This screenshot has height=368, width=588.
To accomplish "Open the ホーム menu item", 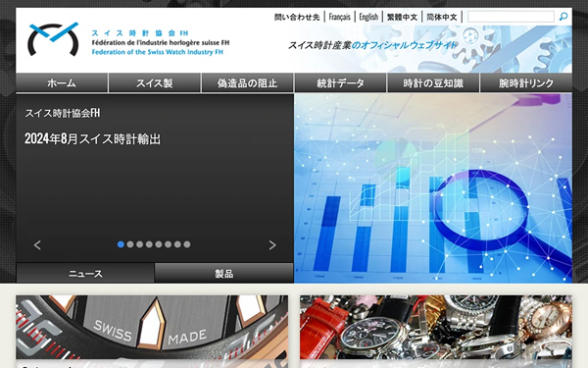I will click(x=62, y=83).
